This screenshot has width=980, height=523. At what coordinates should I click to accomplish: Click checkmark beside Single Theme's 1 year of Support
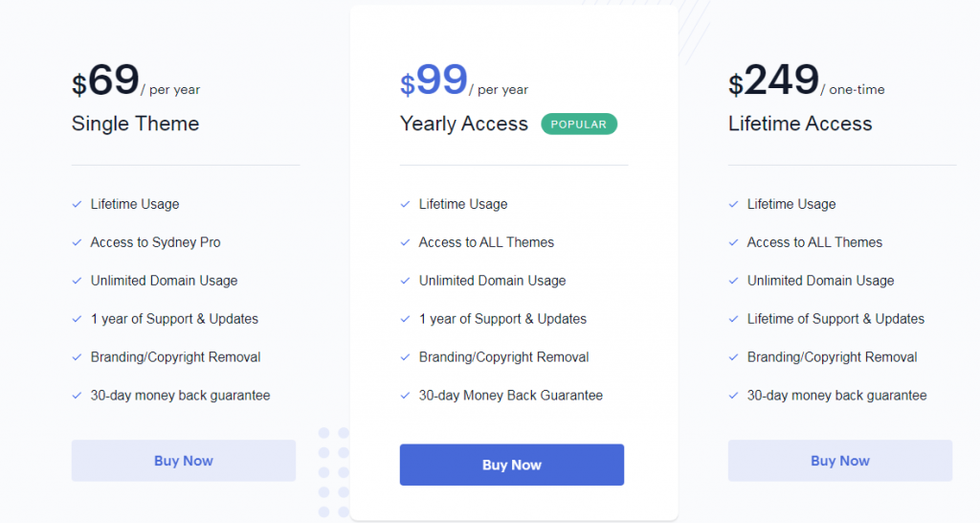click(x=77, y=319)
